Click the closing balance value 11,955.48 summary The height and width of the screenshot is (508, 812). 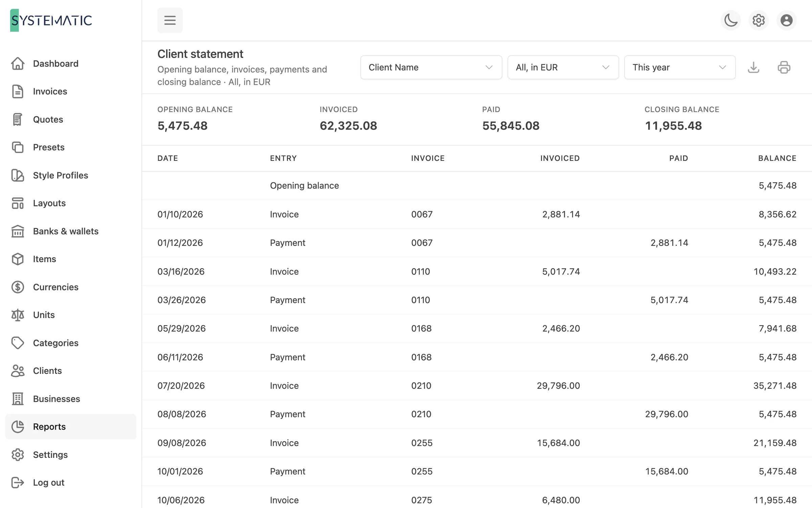click(x=673, y=126)
